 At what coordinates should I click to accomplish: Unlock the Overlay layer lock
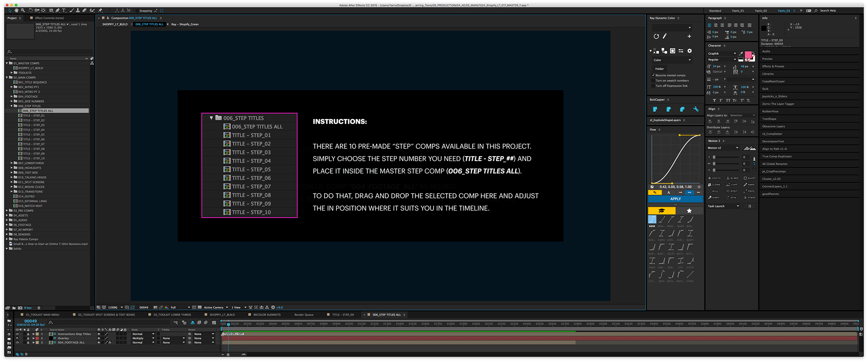(x=28, y=338)
